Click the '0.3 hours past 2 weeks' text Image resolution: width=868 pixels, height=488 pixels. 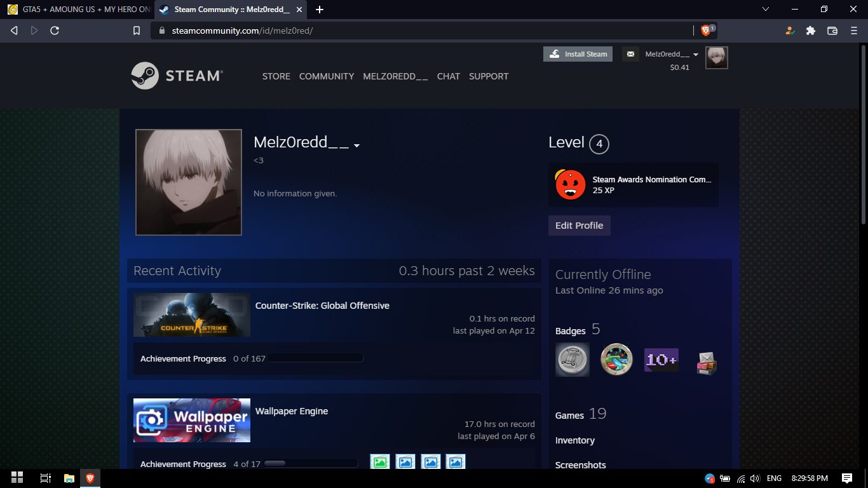pos(467,271)
